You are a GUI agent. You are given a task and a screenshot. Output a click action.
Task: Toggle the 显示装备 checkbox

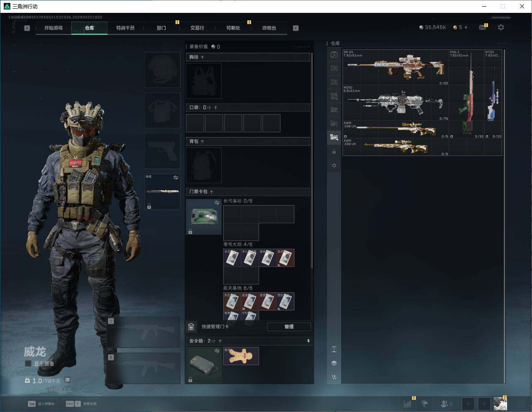28,363
